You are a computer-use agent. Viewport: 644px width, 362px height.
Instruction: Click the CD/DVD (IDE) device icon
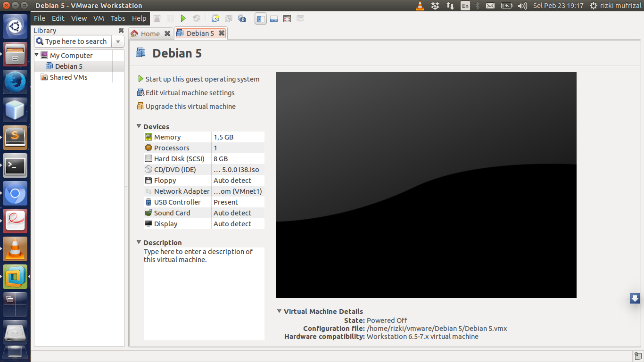149,170
